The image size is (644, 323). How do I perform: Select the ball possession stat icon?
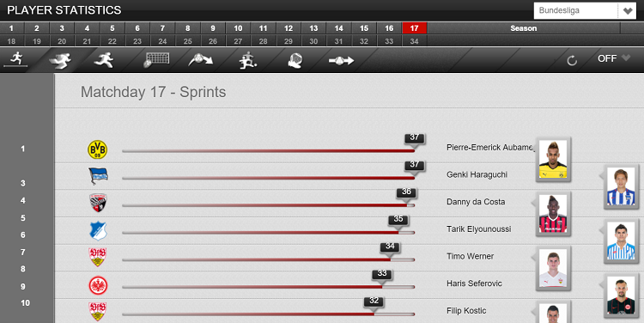coord(295,60)
